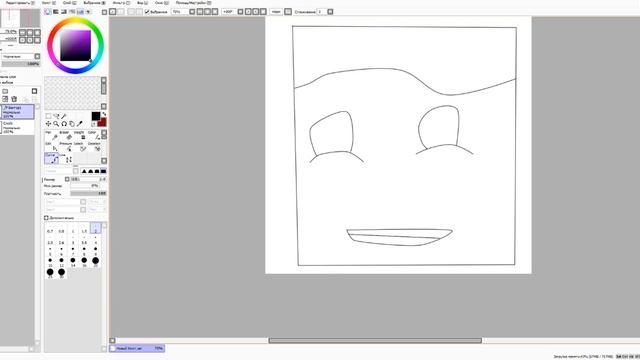Click the canvas horizontal scrollbar
Image resolution: width=640 pixels, height=360 pixels.
[x=375, y=340]
